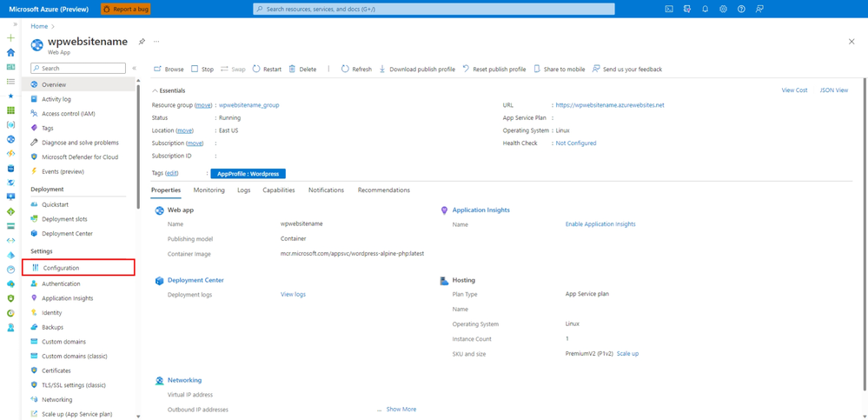Reset publish profile
Image resolution: width=868 pixels, height=420 pixels.
coord(494,70)
